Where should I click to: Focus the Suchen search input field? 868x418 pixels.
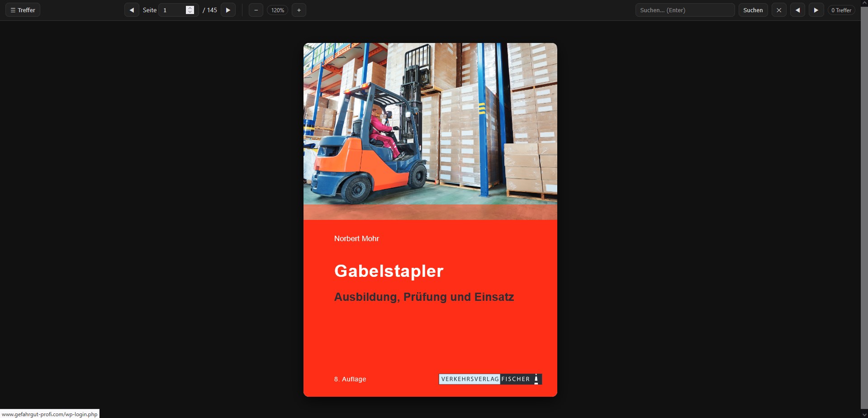coord(684,10)
